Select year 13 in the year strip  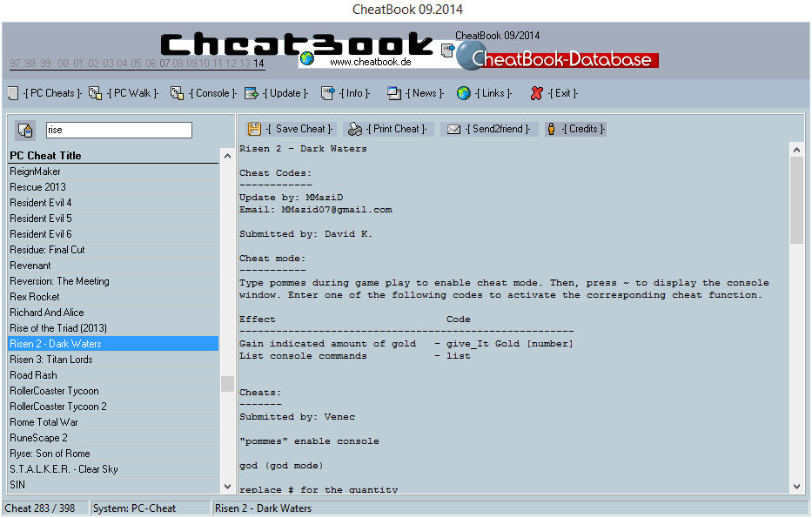245,64
